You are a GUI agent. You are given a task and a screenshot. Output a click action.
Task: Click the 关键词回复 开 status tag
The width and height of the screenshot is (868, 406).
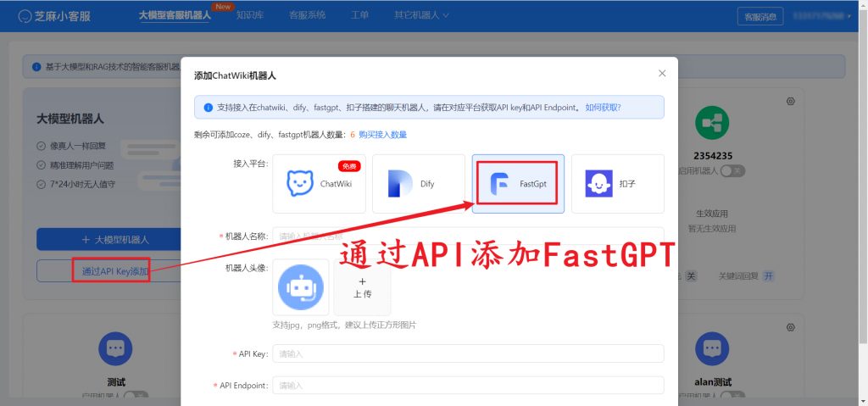(x=767, y=275)
